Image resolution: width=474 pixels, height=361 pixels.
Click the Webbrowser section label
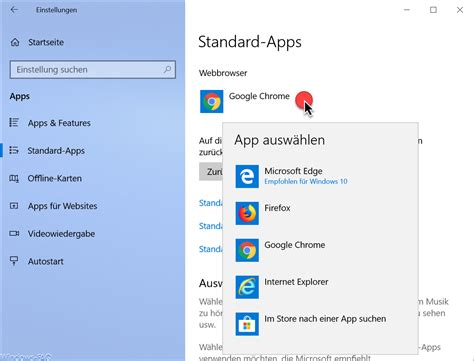point(223,73)
